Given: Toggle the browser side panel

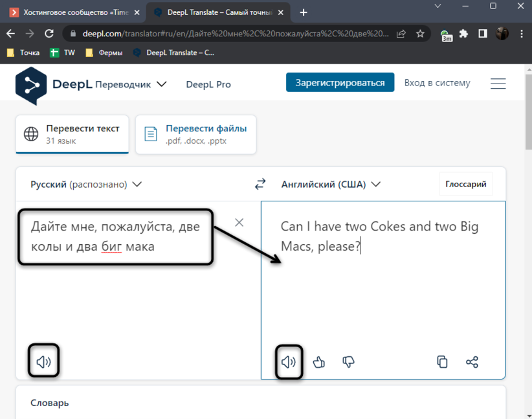Looking at the screenshot, I should 483,34.
